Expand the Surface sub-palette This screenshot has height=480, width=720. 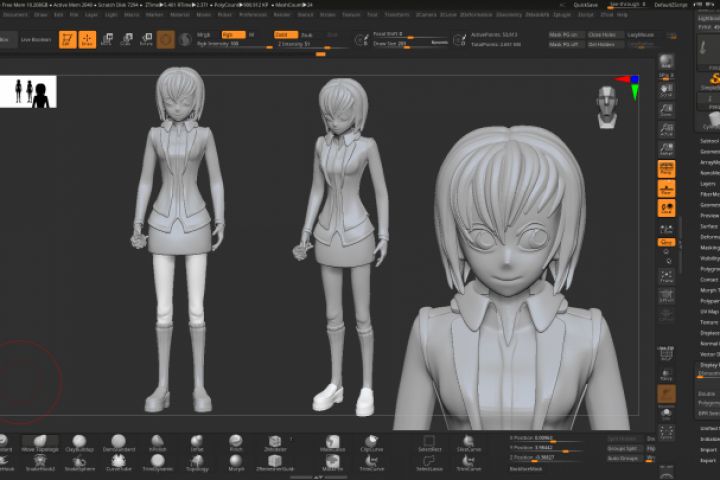(709, 226)
